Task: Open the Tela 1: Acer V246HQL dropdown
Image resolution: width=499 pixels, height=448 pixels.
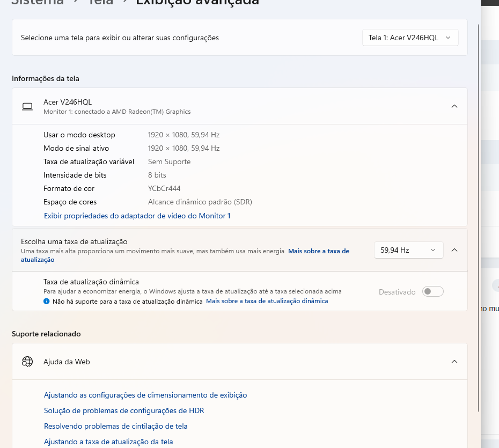Action: click(410, 38)
